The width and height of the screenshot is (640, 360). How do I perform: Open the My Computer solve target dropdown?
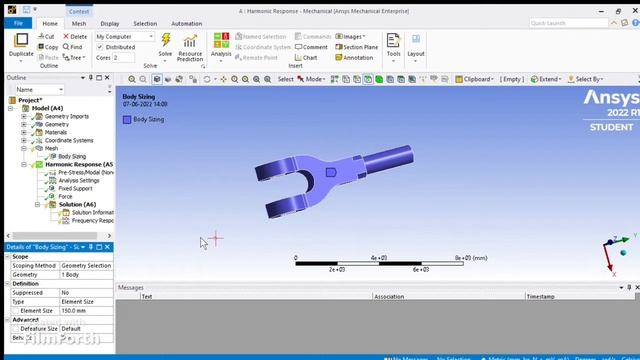coord(124,36)
